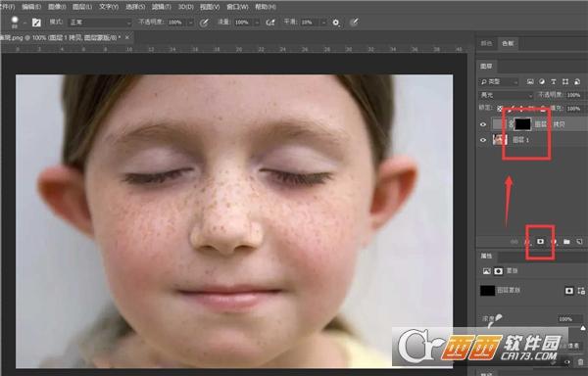Delete the mask with trash icon
Viewport: 588px width, 376px height.
581,362
